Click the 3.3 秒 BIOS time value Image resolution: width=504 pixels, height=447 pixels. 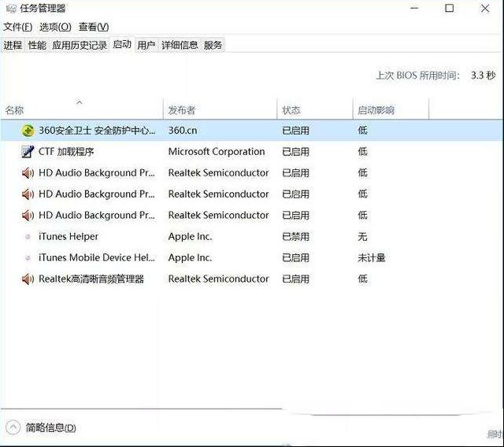483,76
